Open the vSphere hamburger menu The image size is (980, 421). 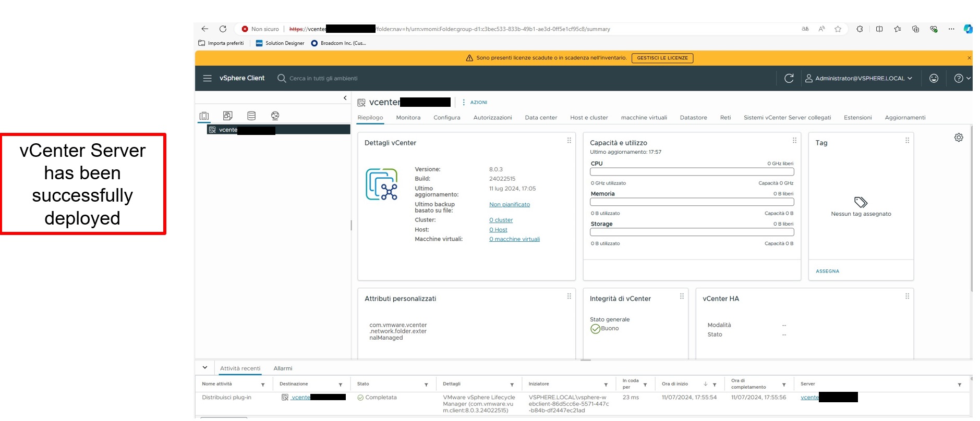207,78
